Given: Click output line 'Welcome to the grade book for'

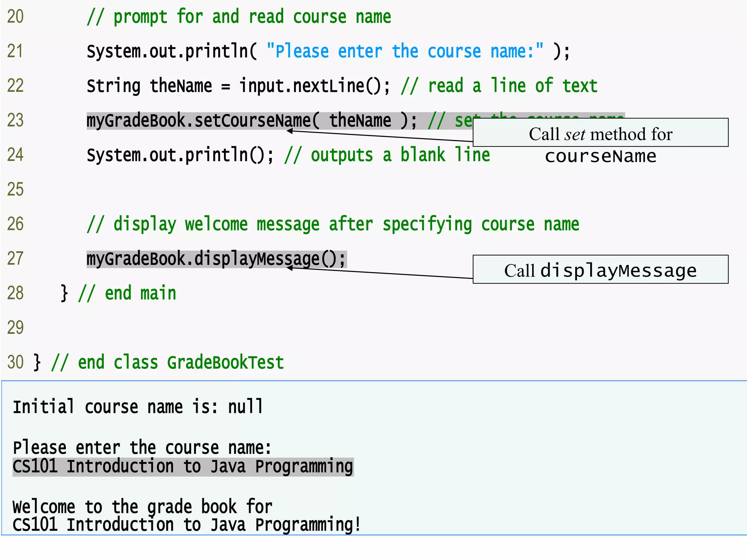Looking at the screenshot, I should pyautogui.click(x=143, y=507).
